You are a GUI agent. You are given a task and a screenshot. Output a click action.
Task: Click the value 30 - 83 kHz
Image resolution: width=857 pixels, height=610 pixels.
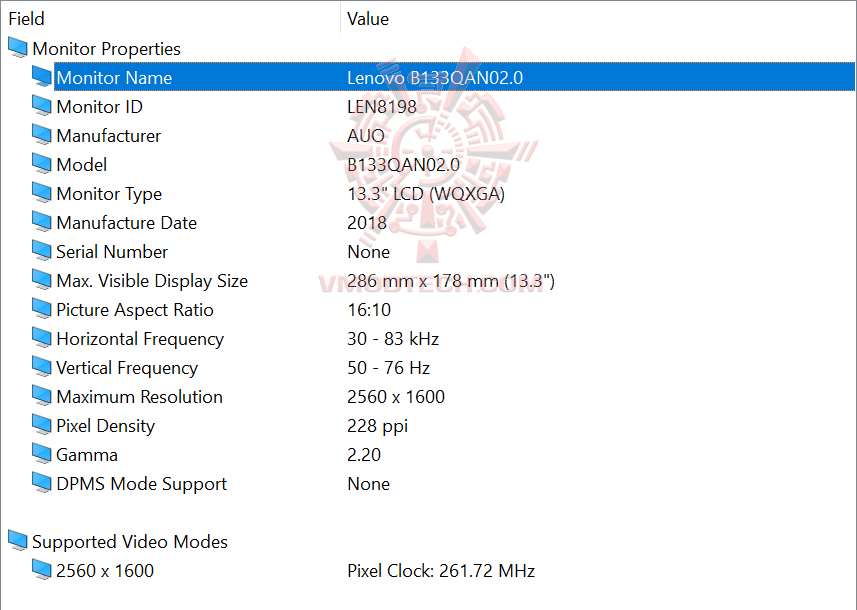tap(393, 339)
